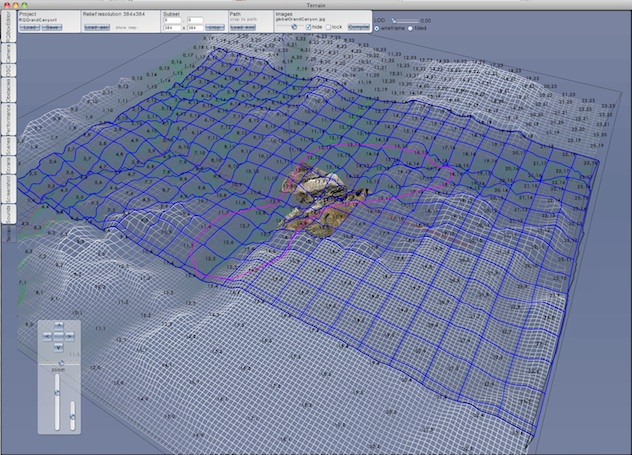This screenshot has height=455, width=632.
Task: Open the Sounds side tab
Action: tap(9, 214)
